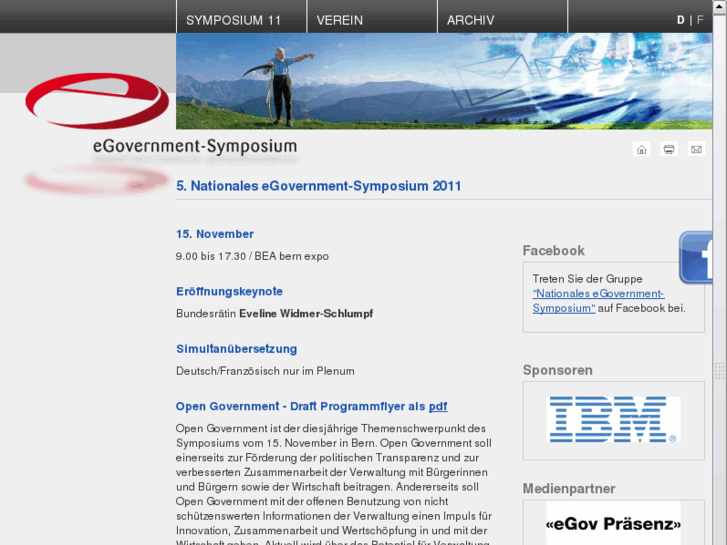Open the "Nationales eGovernment-Symposium" Facebook group link

598,301
